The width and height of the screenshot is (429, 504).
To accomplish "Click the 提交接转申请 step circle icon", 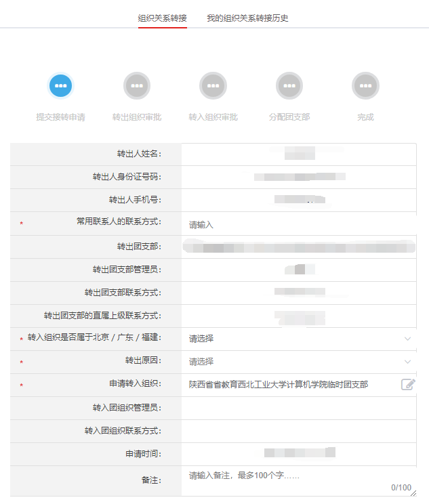I will 61,86.
